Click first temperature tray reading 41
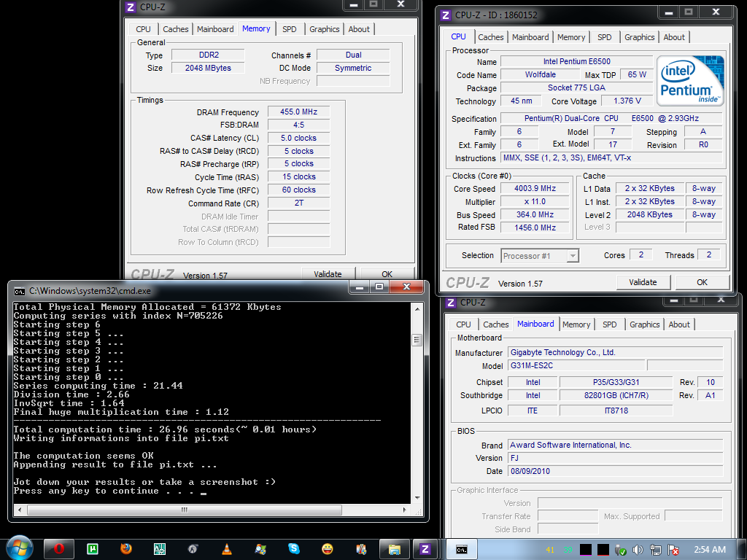 [x=550, y=550]
